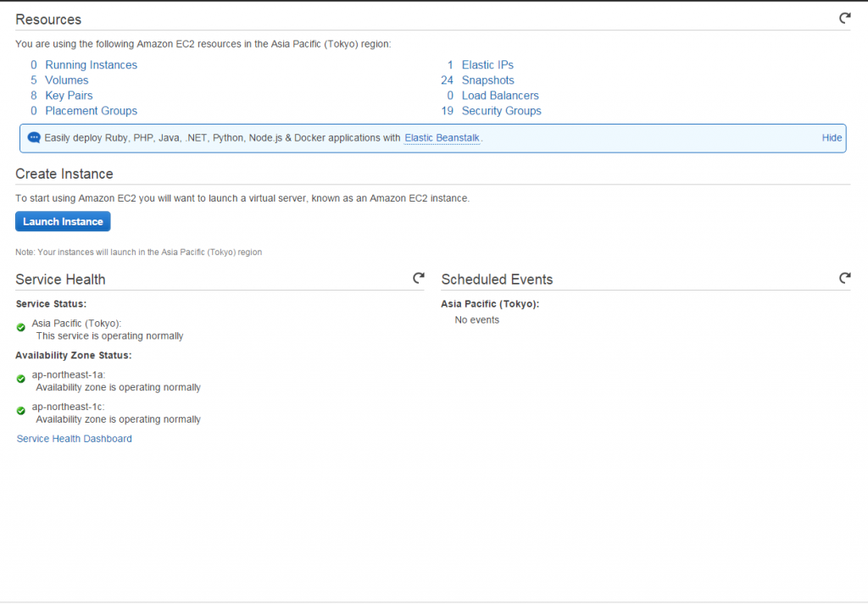Click the count 0 beside Placement Groups
The height and width of the screenshot is (604, 868).
click(x=34, y=111)
